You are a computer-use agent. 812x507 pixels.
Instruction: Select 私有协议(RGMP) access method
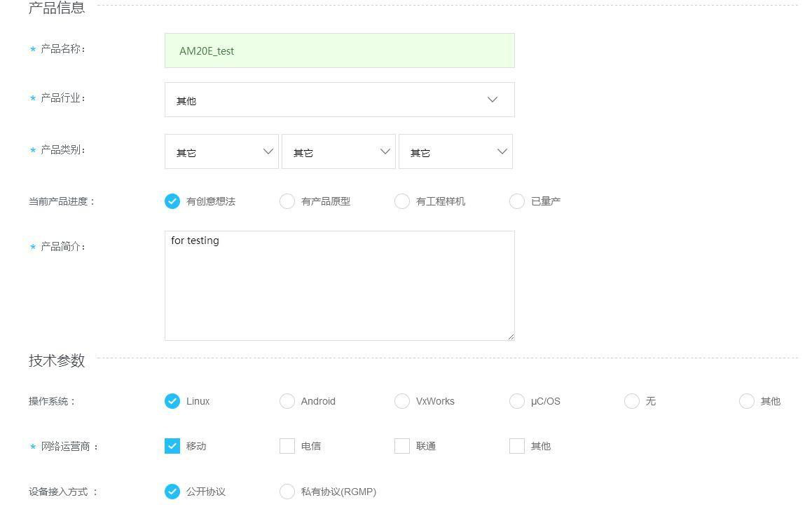(x=287, y=492)
